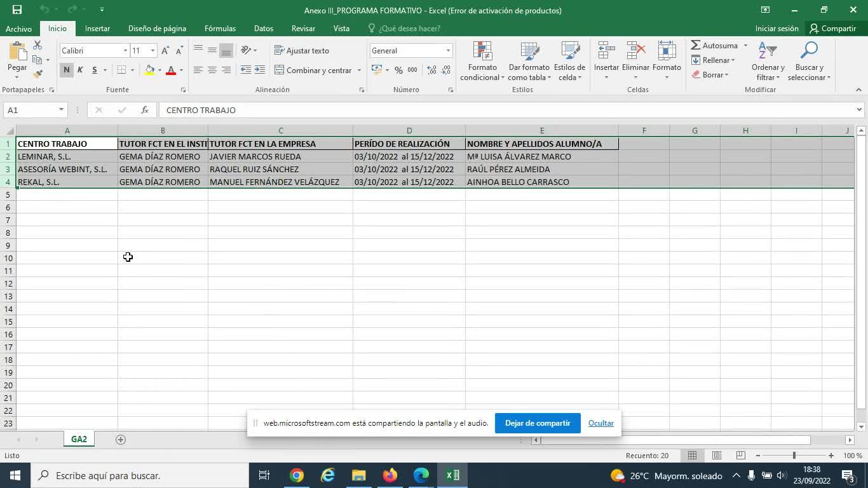Screen dimensions: 868x488
Task: Apply percent style to selected cells
Action: coord(398,70)
